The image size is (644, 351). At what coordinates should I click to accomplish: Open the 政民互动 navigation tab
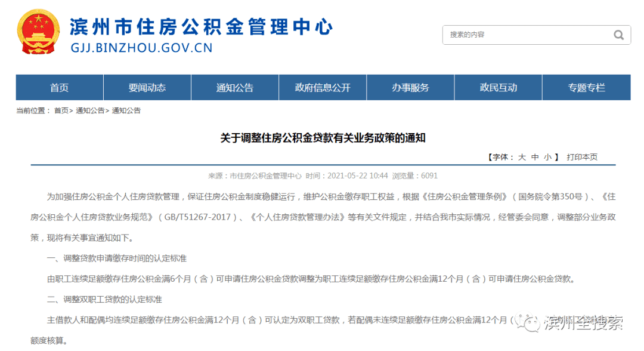click(498, 88)
